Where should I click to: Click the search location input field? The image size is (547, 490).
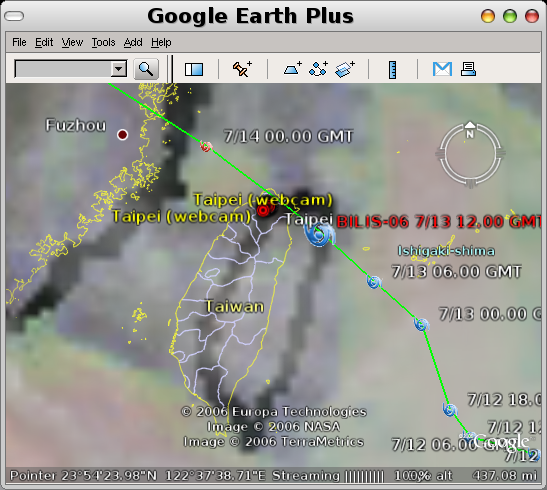point(63,69)
